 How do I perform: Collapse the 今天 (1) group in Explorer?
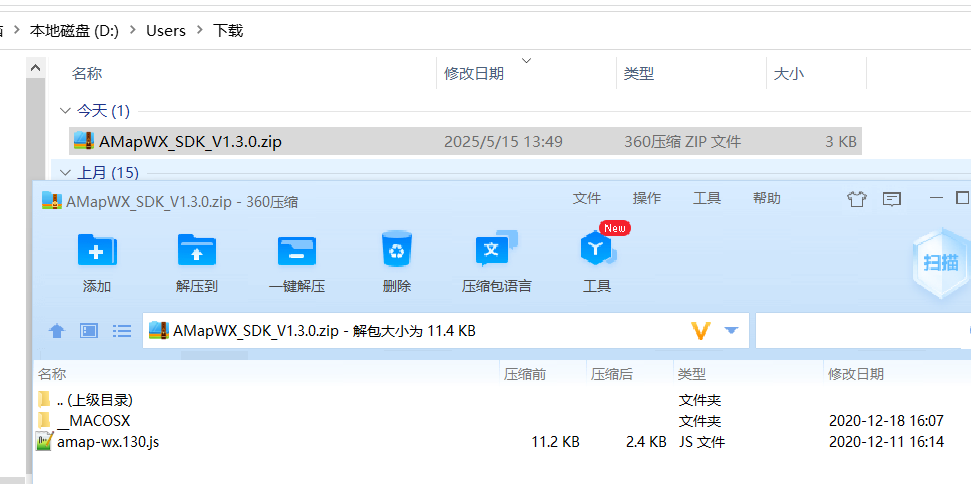click(x=65, y=111)
